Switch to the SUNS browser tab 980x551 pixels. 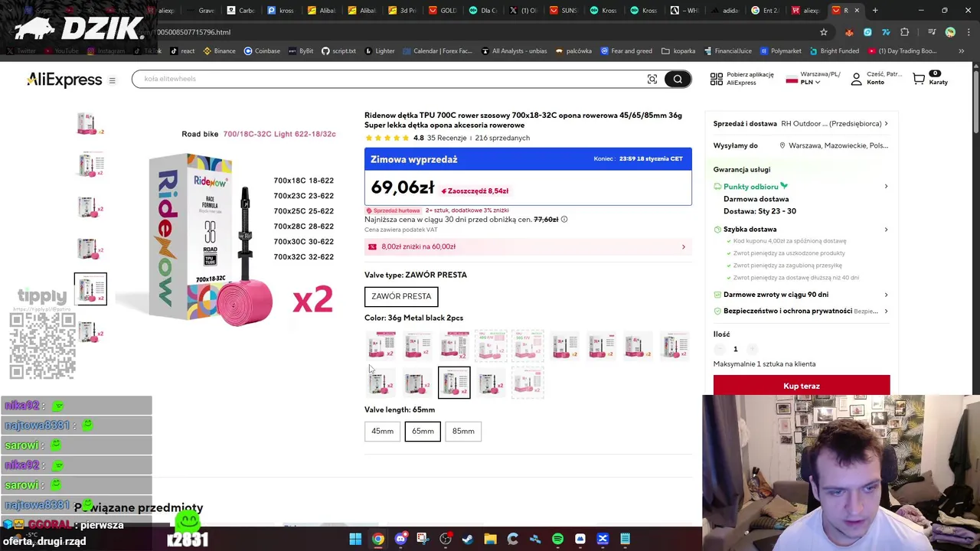tap(563, 11)
